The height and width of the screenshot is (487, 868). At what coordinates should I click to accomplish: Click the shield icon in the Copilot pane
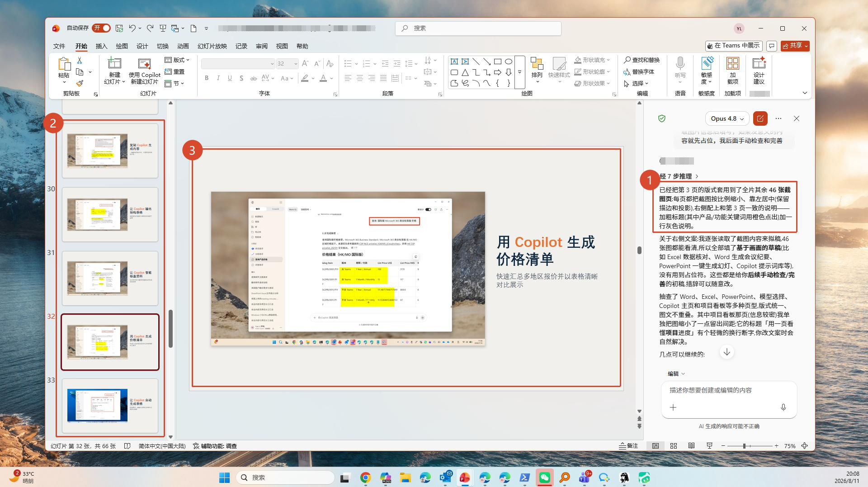click(662, 118)
